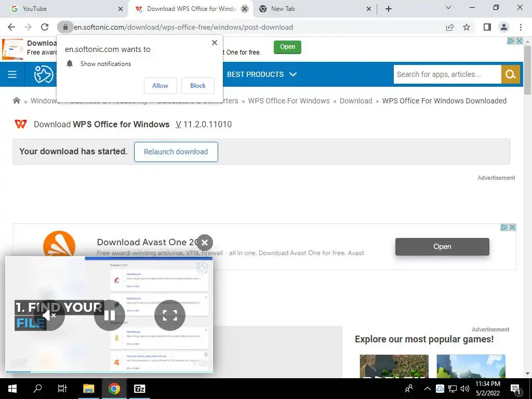Switch to the YouTube tab
The width and height of the screenshot is (532, 399).
click(x=64, y=9)
